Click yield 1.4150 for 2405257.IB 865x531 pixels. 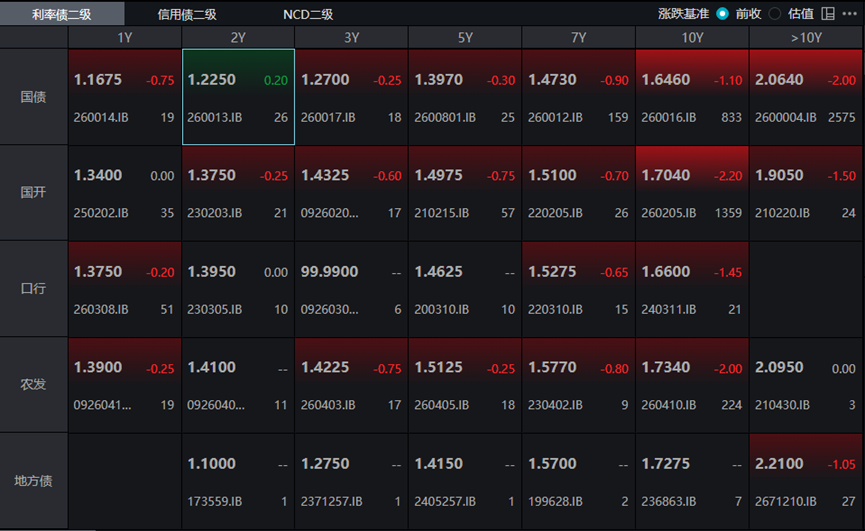(x=439, y=464)
